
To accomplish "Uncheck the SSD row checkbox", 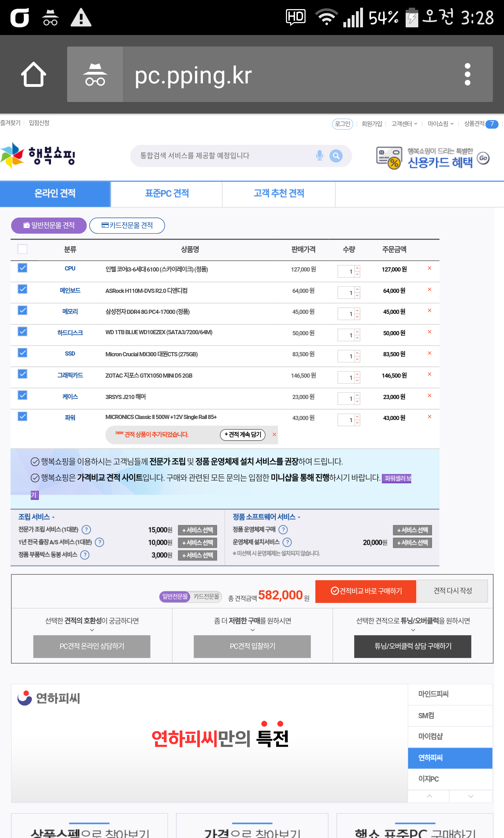I will [22, 353].
